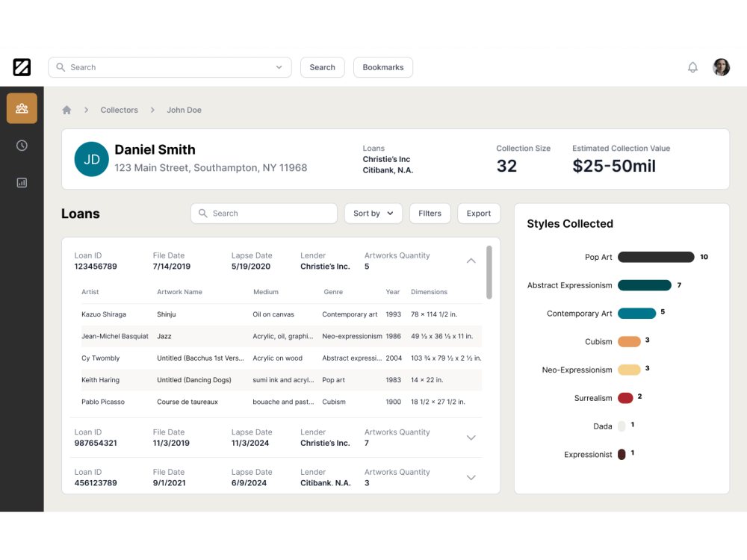This screenshot has height=560, width=747.
Task: Click the home icon in the breadcrumb
Action: point(66,110)
